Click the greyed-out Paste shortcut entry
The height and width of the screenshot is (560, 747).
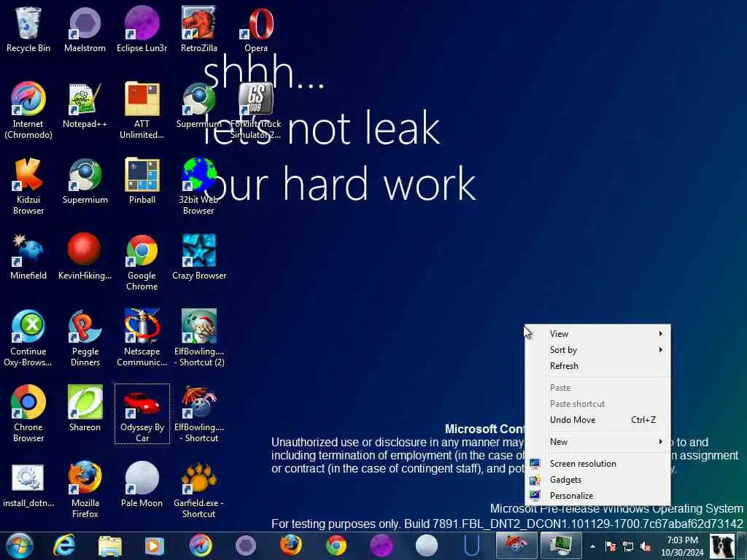(x=597, y=404)
